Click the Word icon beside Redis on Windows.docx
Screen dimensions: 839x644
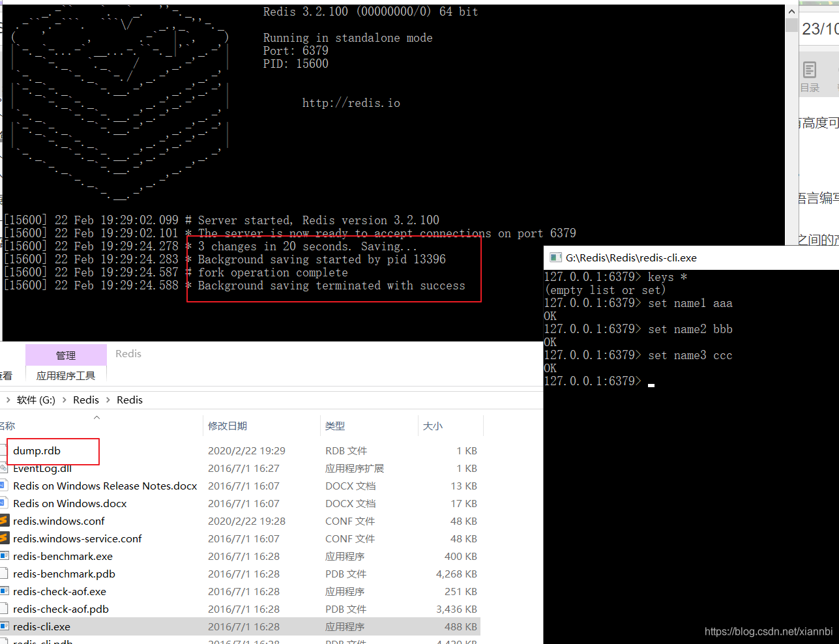(x=4, y=503)
